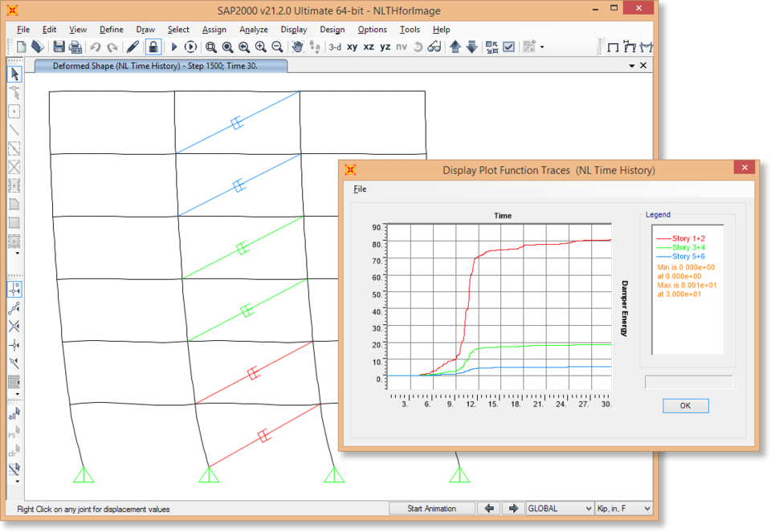Image resolution: width=771 pixels, height=532 pixels.
Task: Click the Select All tool in left sidebar
Action: (x=14, y=415)
